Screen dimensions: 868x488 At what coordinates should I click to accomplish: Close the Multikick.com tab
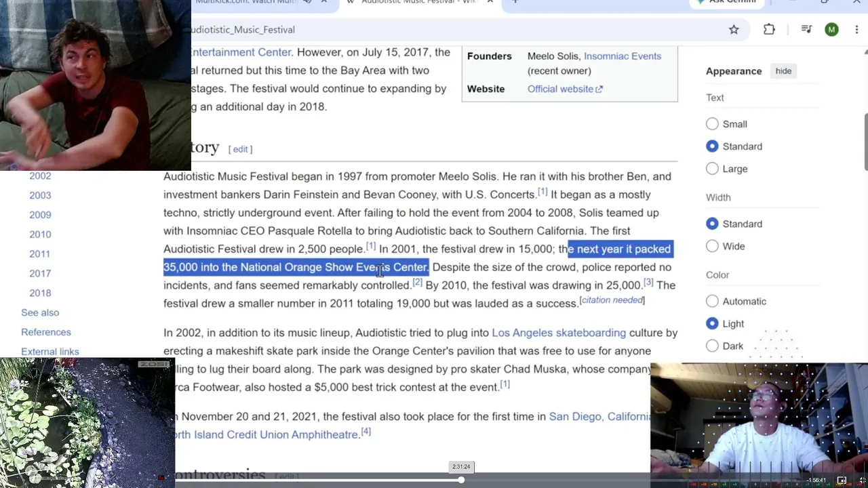[x=323, y=2]
